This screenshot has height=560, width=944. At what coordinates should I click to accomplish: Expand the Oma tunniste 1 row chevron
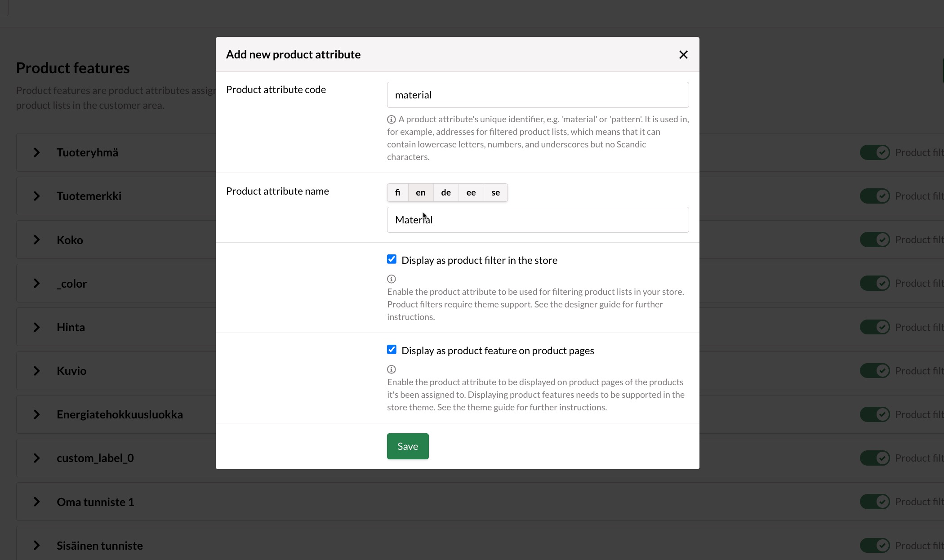coord(36,502)
